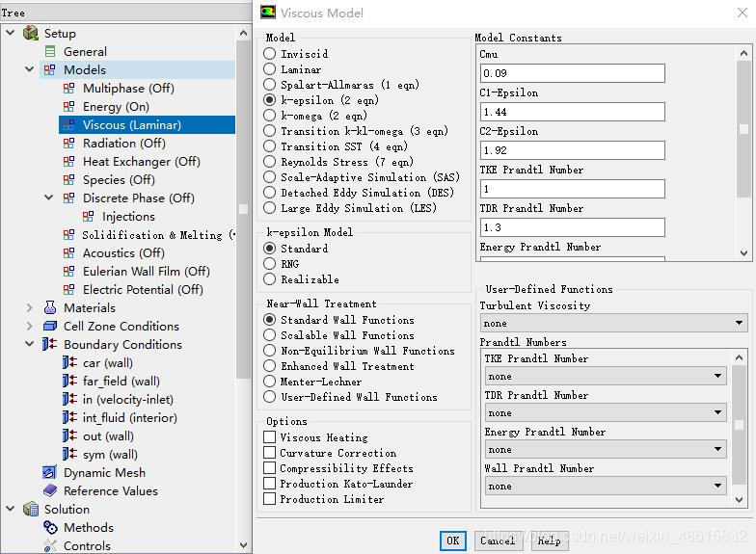Select the Laminar model option

[x=270, y=69]
